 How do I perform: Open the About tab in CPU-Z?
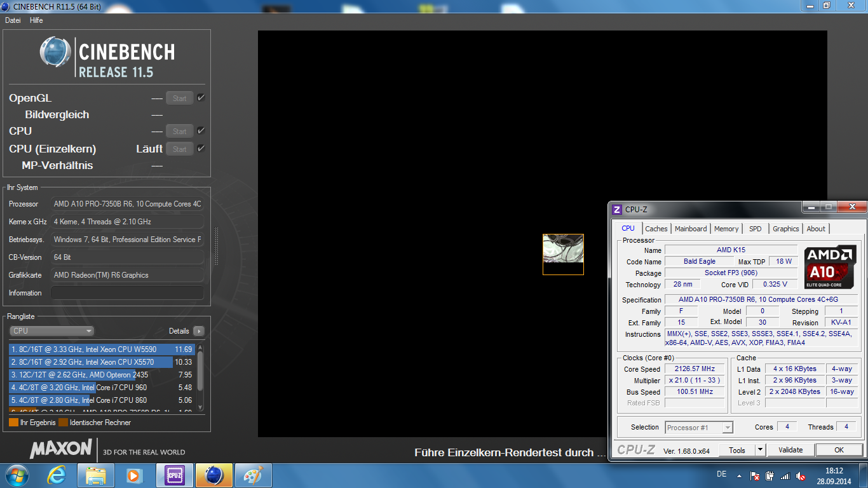(x=816, y=229)
